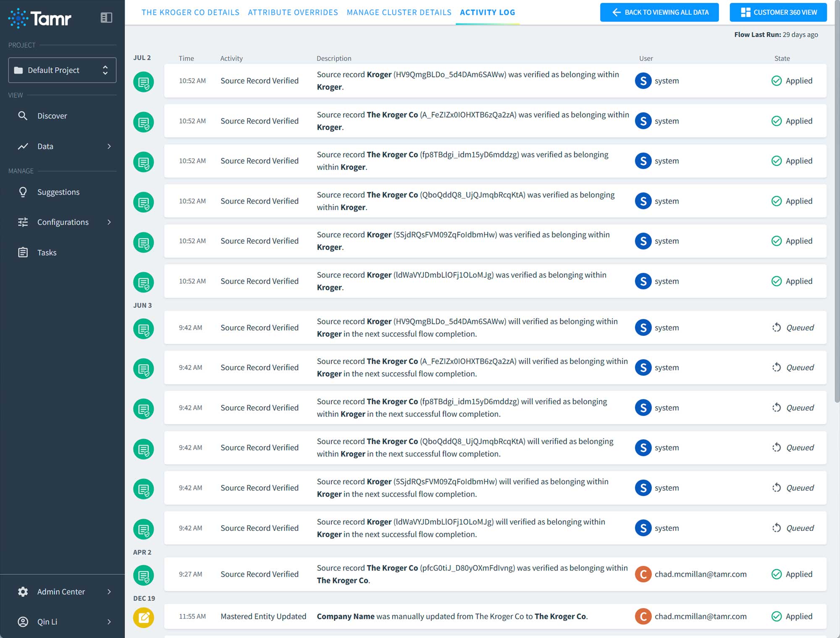
Task: Click the JUL 2 date label
Action: (x=142, y=58)
